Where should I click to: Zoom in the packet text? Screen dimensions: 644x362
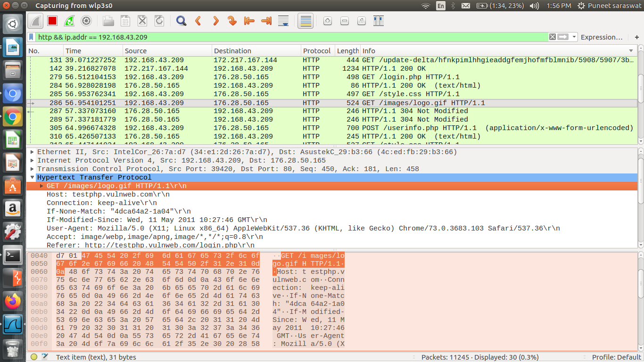[328, 21]
